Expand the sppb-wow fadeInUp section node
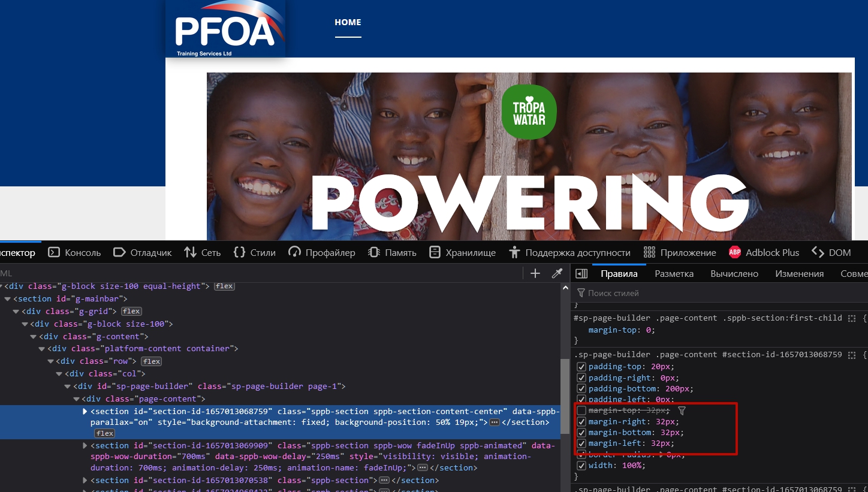The width and height of the screenshot is (868, 492). click(85, 445)
